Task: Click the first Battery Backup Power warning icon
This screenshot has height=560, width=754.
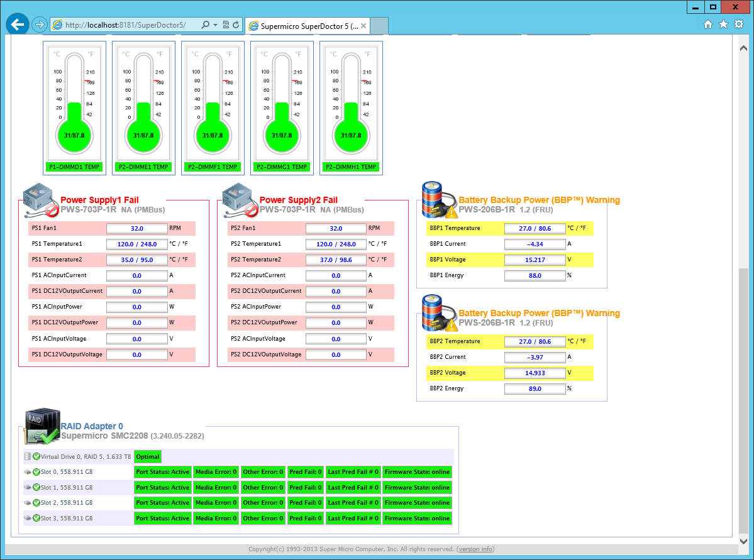Action: coord(439,200)
